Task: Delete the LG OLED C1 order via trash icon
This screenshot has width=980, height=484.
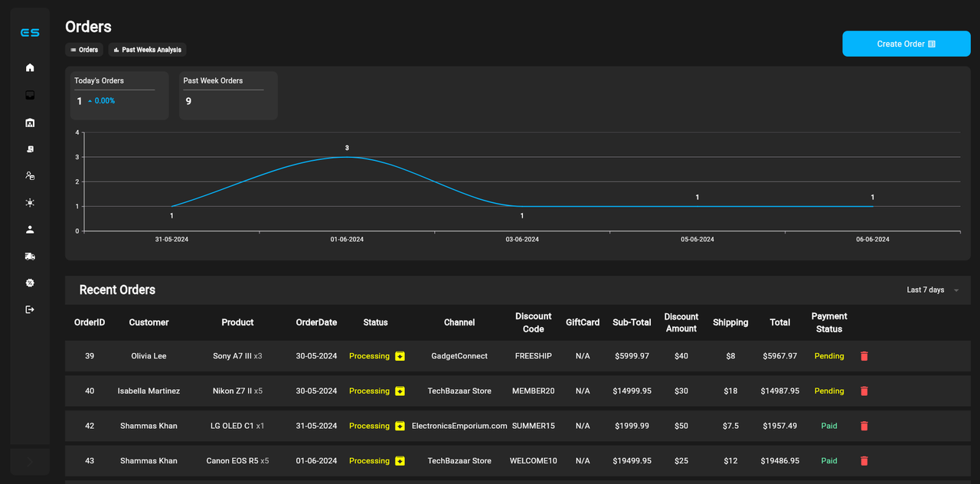Action: click(864, 426)
